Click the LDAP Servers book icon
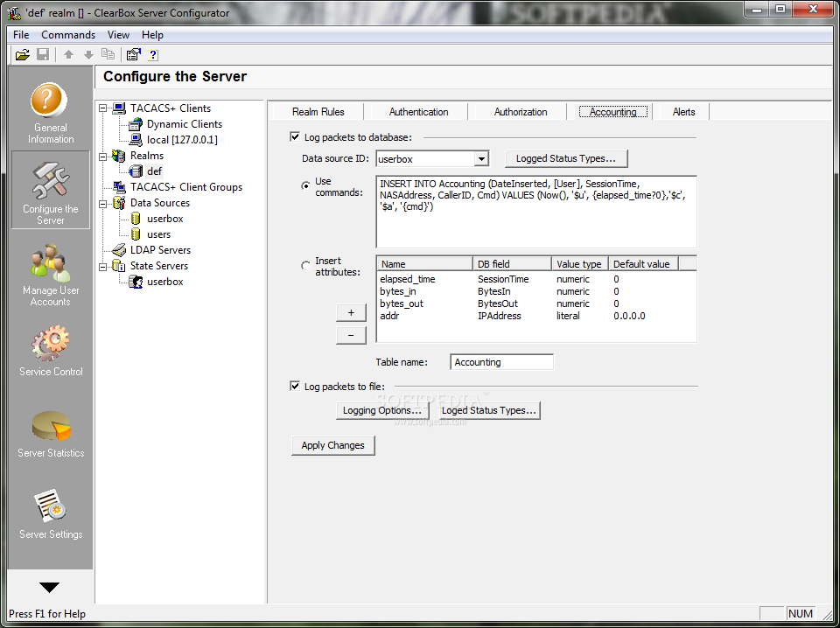Screen dimensions: 840x628 pyautogui.click(x=119, y=250)
